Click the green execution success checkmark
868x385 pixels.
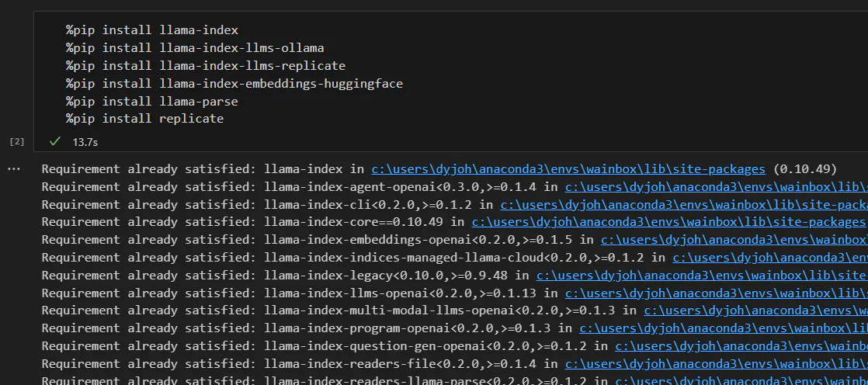coord(54,141)
